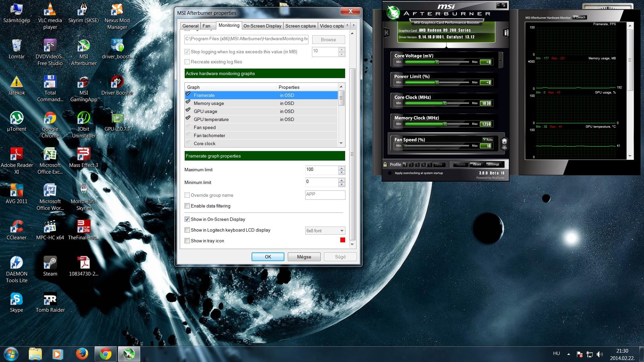Enable the Fan speed graph checkmark
Image resolution: width=644 pixels, height=362 pixels.
[188, 126]
